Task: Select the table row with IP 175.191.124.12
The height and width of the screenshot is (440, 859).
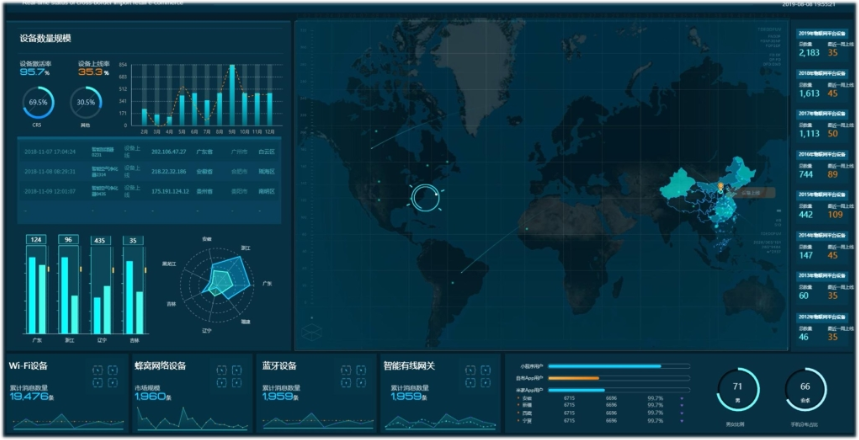Action: (148, 190)
